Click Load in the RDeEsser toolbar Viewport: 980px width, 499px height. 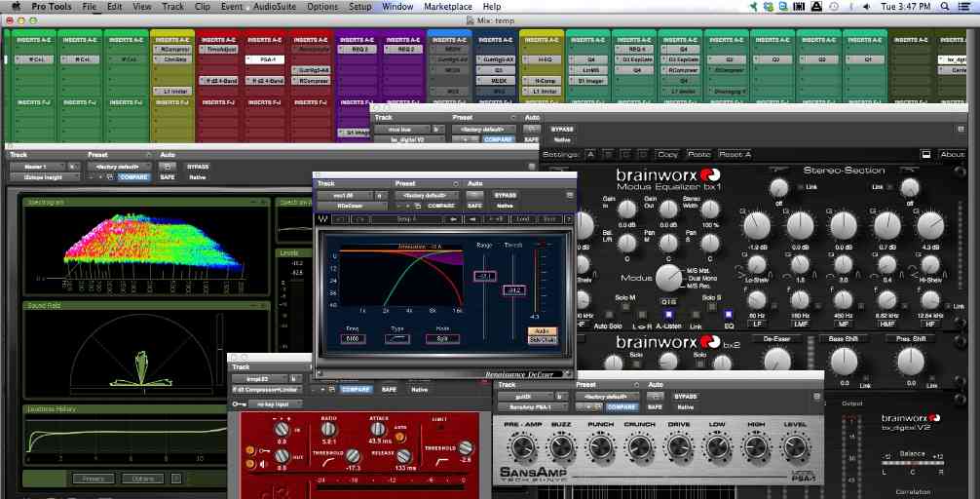(522, 219)
